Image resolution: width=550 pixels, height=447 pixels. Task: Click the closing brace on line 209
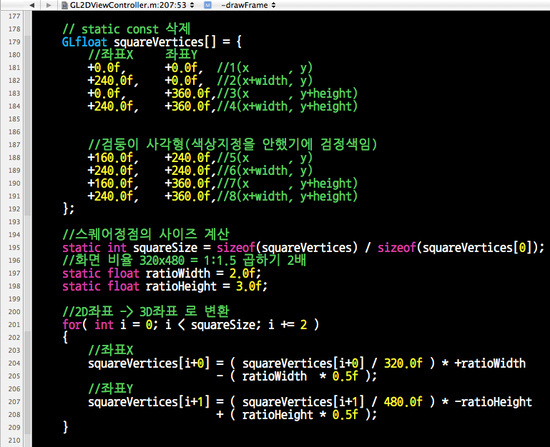coord(65,427)
